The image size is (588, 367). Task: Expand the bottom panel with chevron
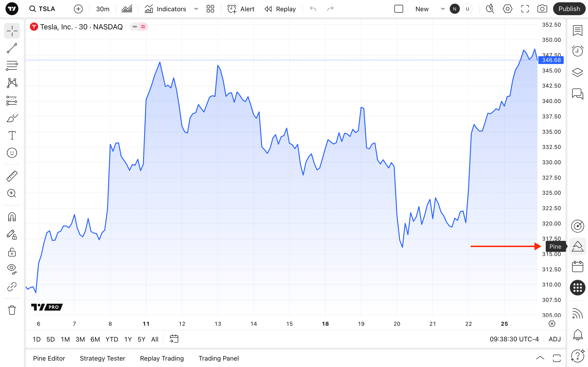(x=540, y=358)
